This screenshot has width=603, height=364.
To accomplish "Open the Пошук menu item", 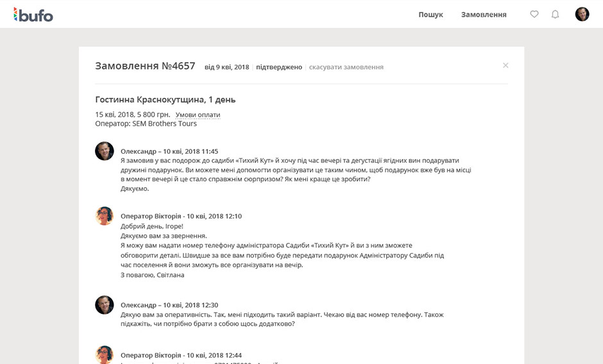I will point(430,14).
